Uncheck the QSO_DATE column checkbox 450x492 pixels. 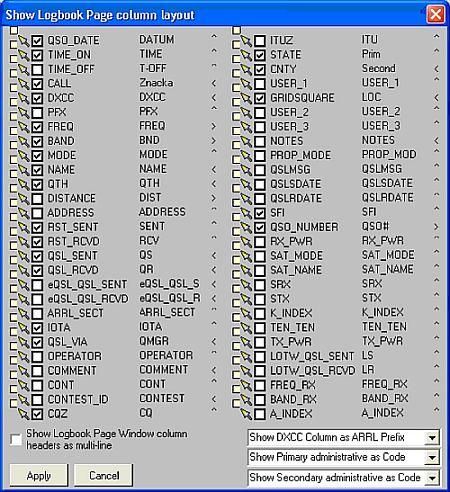[x=37, y=41]
